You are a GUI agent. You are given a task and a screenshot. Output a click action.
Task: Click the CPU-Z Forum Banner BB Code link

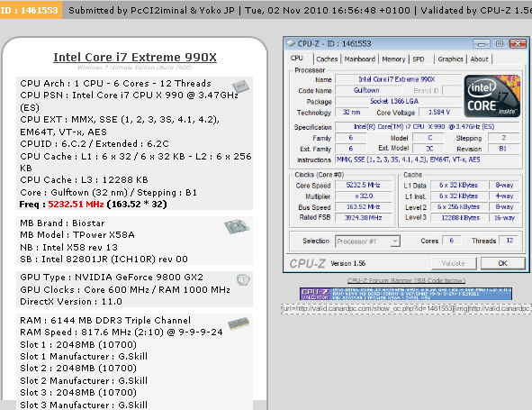406,280
